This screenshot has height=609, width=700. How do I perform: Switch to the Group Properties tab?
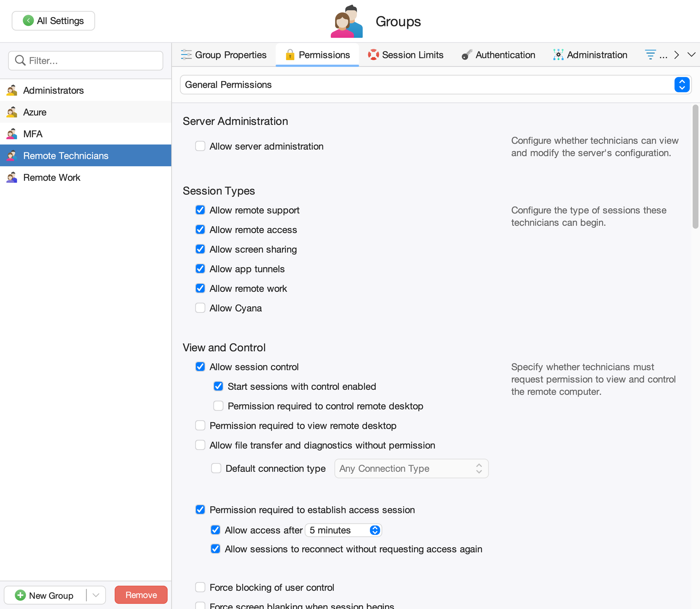pyautogui.click(x=224, y=55)
